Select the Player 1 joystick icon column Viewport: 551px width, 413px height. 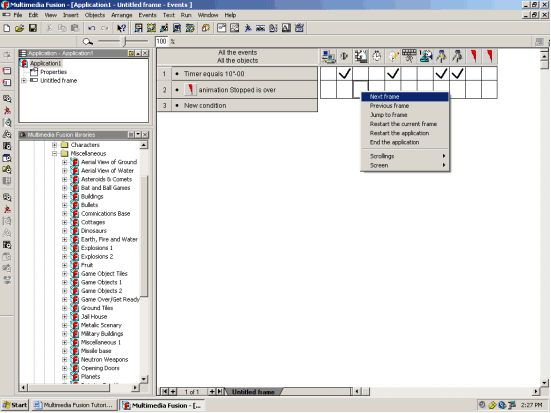pos(425,57)
